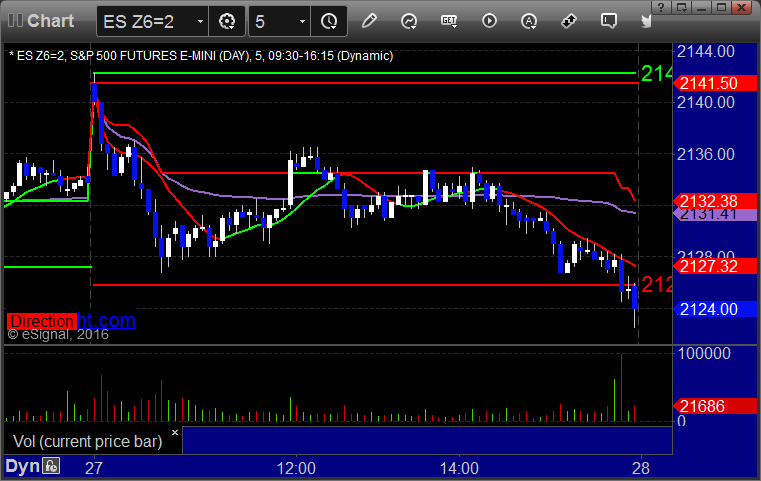Expand the 5 interval dropdown arrow
The image size is (761, 481).
(x=302, y=21)
